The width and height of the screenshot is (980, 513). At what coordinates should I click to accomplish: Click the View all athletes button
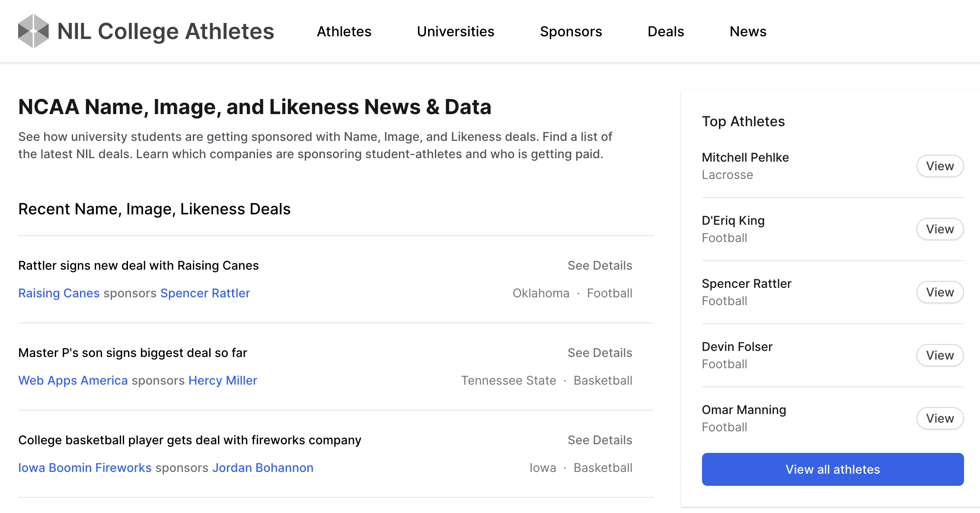[x=832, y=469]
